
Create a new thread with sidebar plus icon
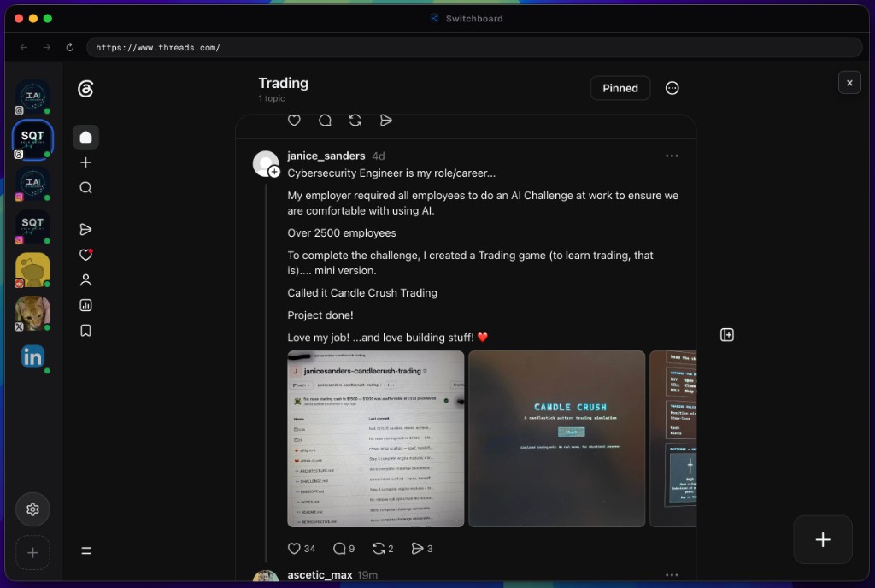click(85, 162)
